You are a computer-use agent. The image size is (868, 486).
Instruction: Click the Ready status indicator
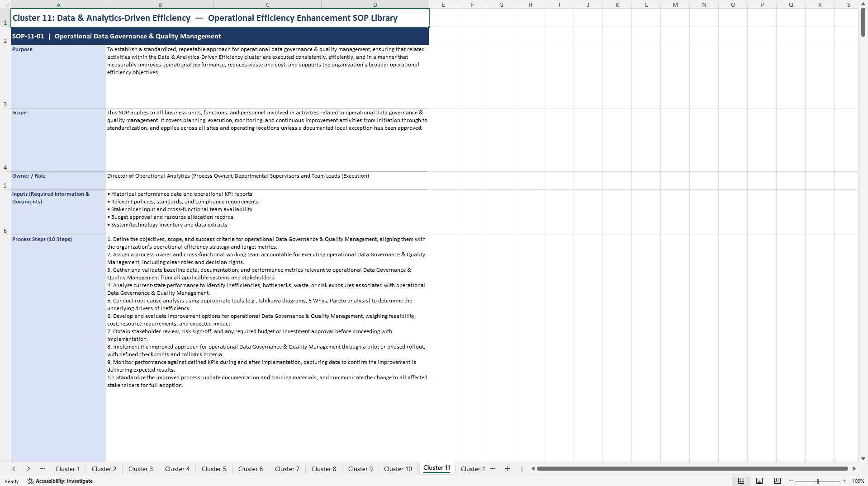click(x=12, y=481)
